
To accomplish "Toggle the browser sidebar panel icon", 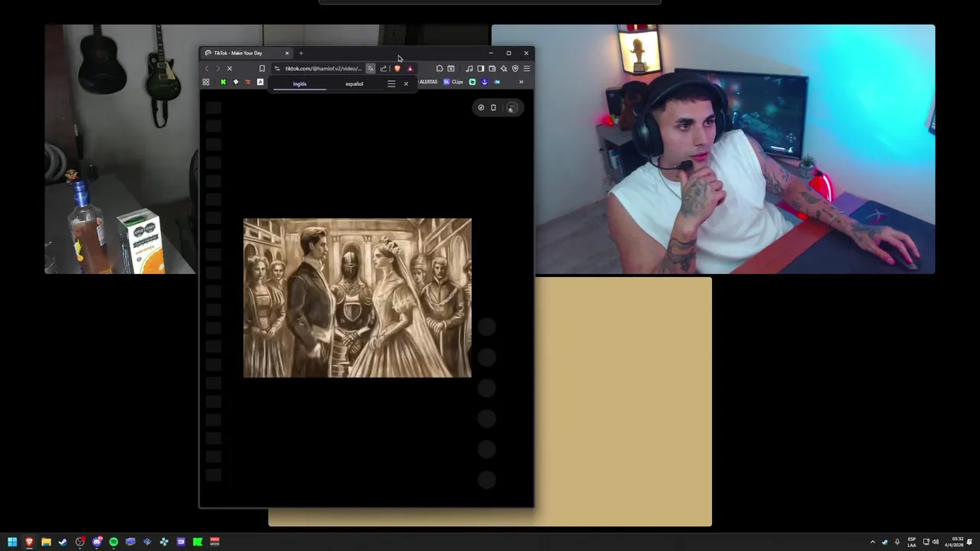I will click(x=481, y=68).
